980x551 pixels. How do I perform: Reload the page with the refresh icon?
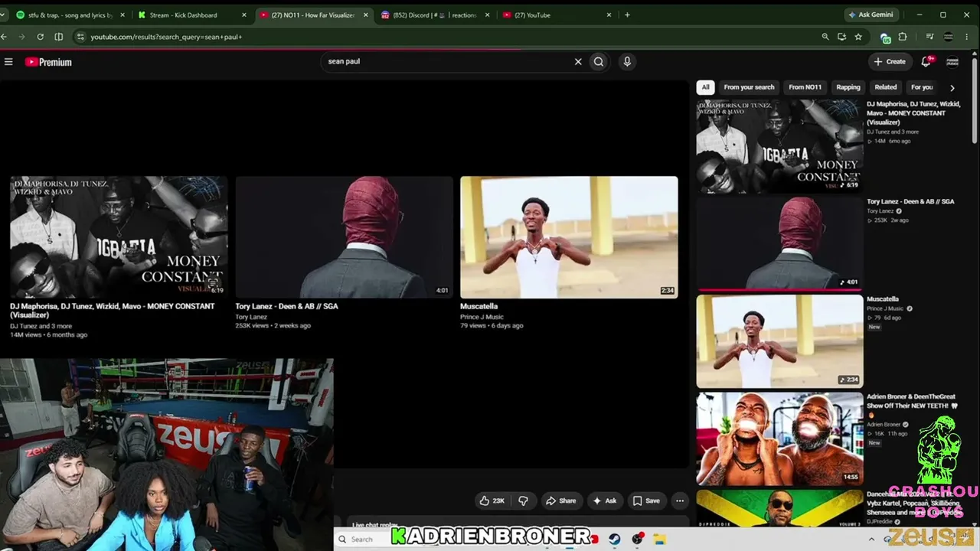(40, 37)
